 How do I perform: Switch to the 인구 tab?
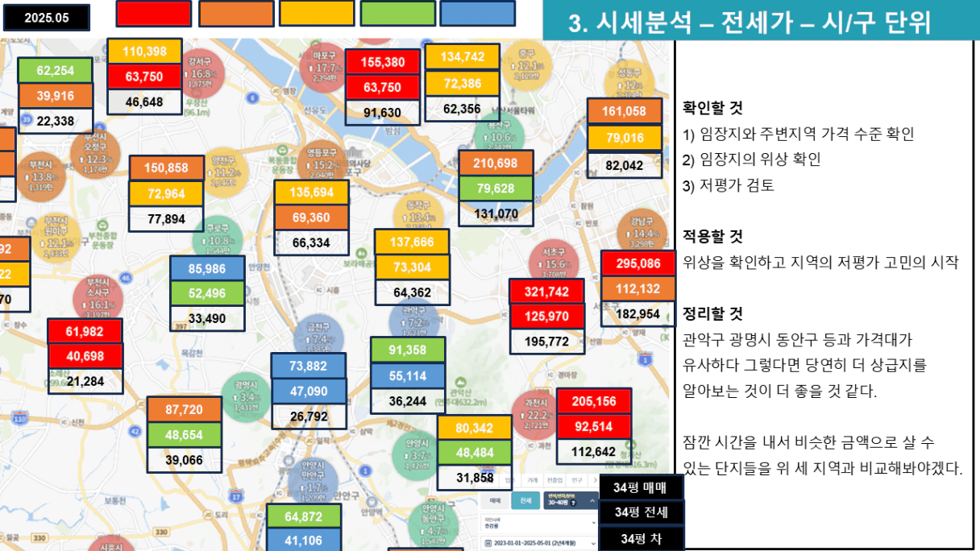click(x=577, y=480)
